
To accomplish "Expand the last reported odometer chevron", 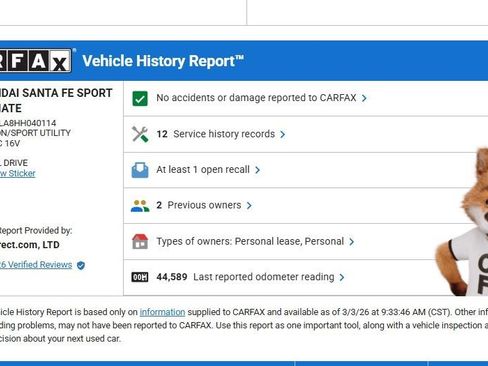I will [342, 277].
